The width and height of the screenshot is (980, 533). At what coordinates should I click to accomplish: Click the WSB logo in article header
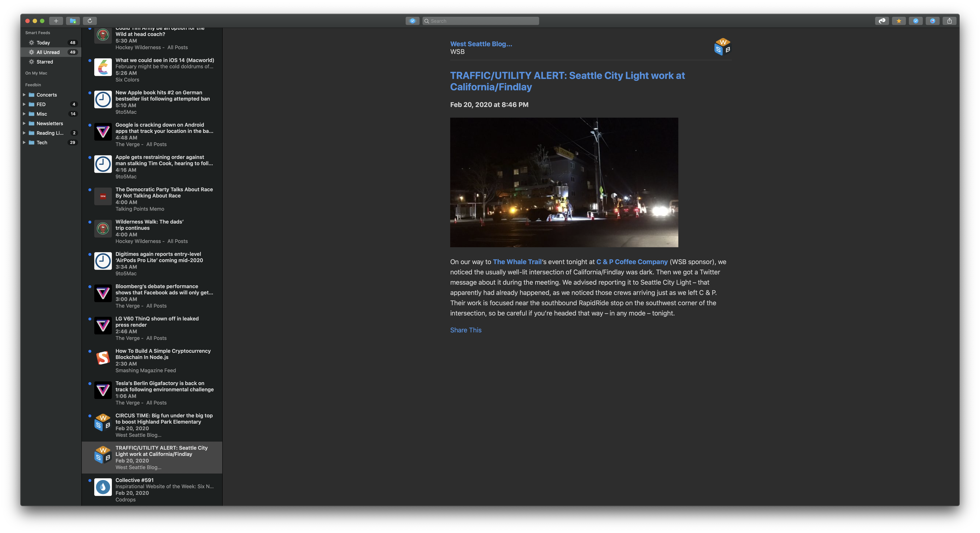click(x=723, y=47)
